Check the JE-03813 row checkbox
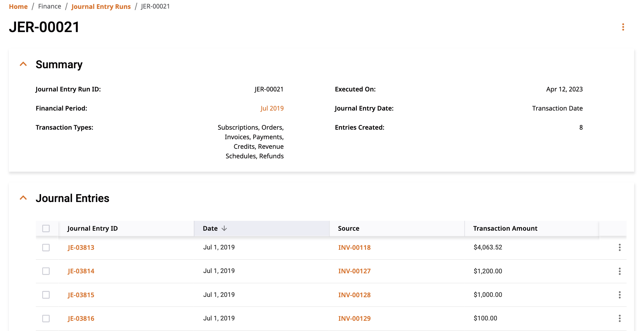644x331 pixels. 46,247
